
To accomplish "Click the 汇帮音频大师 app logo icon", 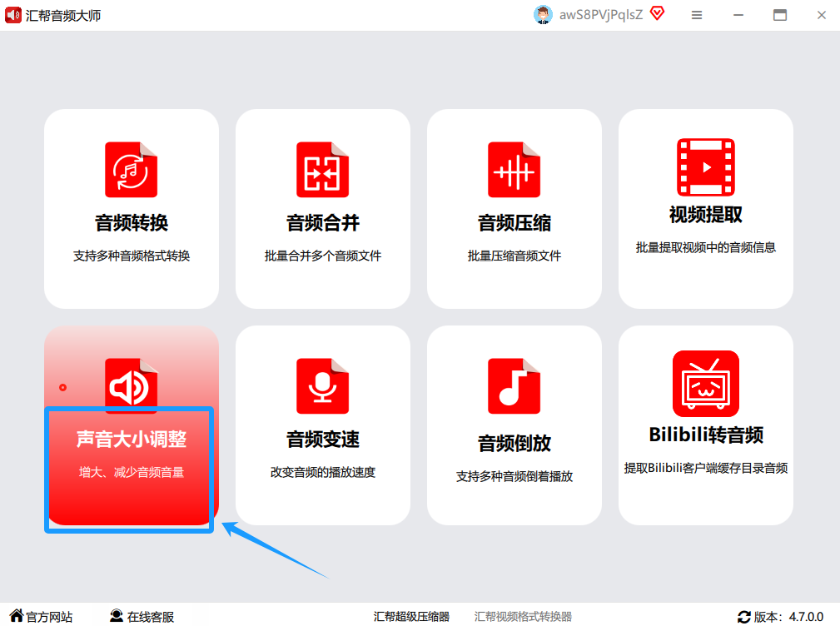I will click(12, 15).
